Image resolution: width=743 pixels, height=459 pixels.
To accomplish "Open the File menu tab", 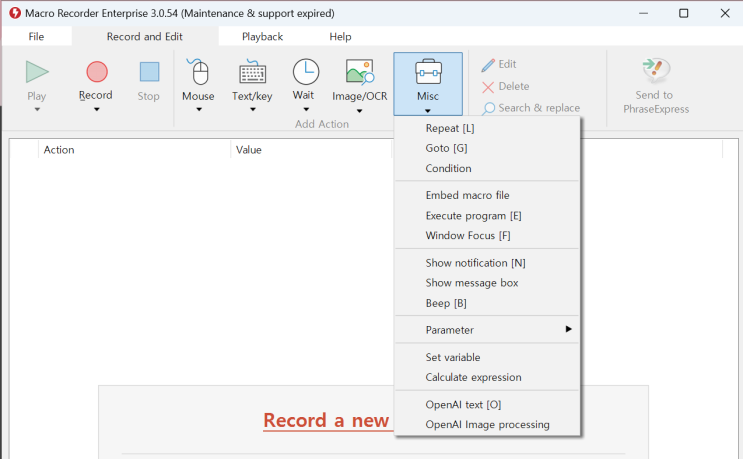I will coord(36,36).
